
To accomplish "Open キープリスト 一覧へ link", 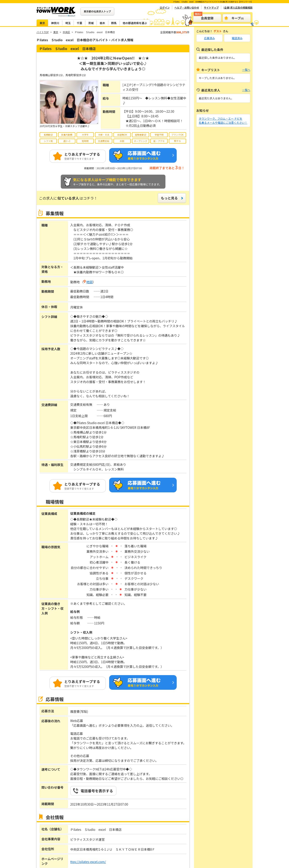I will tap(246, 70).
